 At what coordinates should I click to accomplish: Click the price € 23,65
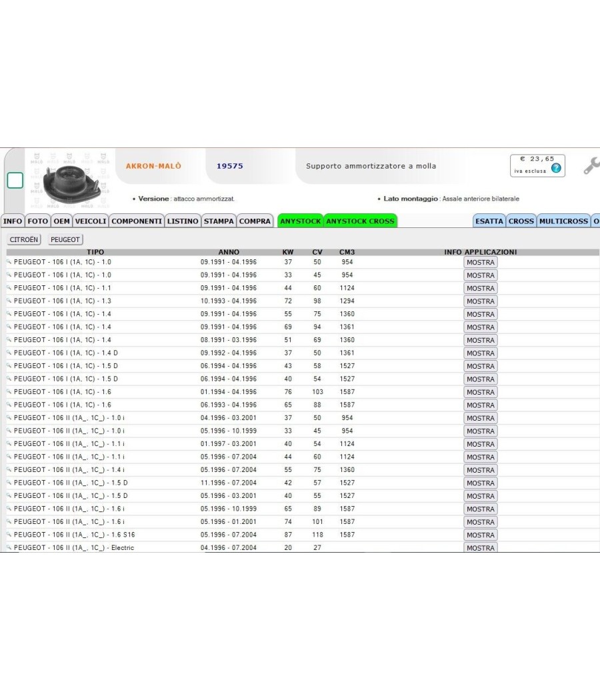tap(537, 159)
